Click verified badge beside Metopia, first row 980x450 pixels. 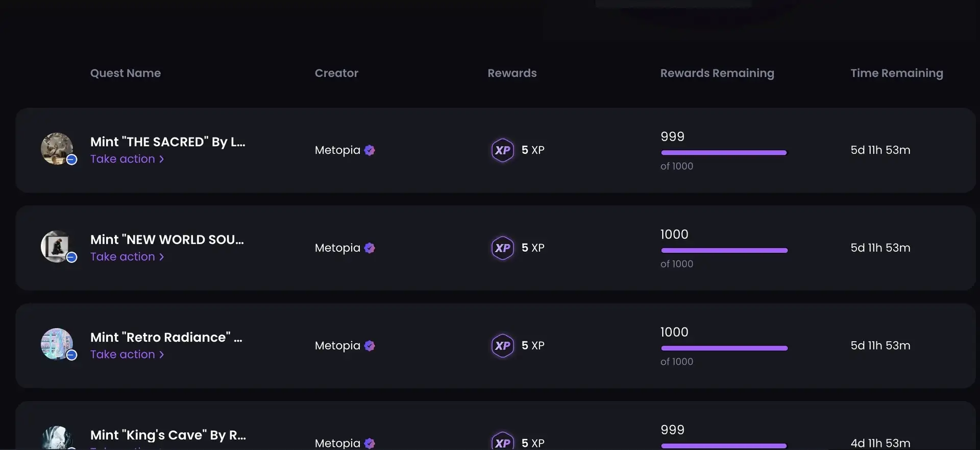click(x=370, y=150)
